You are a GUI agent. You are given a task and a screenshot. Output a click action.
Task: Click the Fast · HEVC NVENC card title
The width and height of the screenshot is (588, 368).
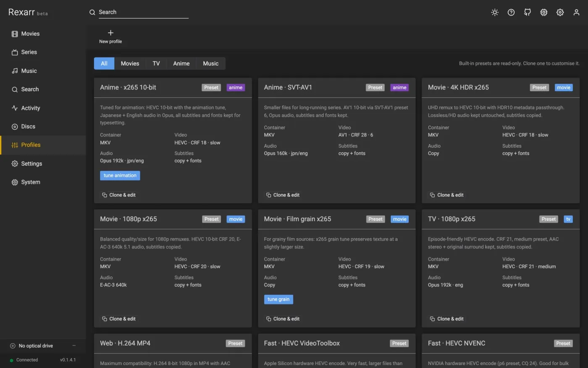[x=457, y=343]
